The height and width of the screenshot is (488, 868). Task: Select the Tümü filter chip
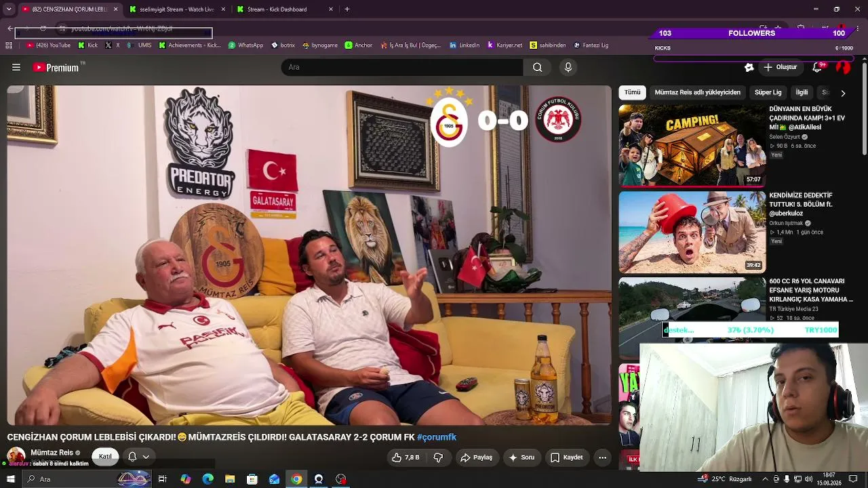[x=632, y=92]
